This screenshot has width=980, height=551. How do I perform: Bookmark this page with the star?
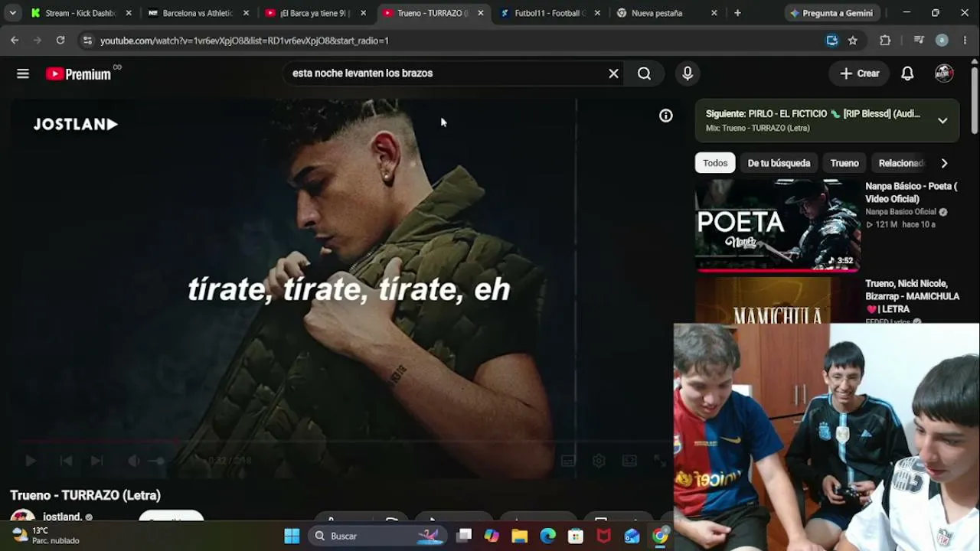853,41
